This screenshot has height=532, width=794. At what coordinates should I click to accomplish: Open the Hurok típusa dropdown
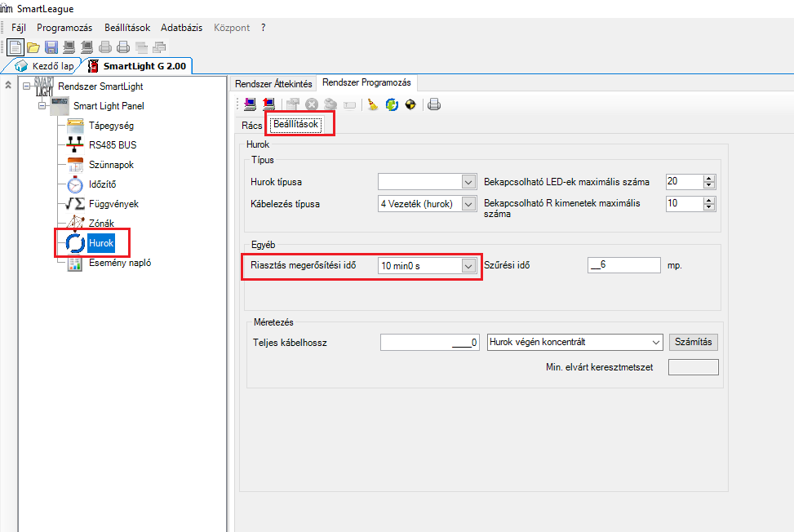(468, 182)
